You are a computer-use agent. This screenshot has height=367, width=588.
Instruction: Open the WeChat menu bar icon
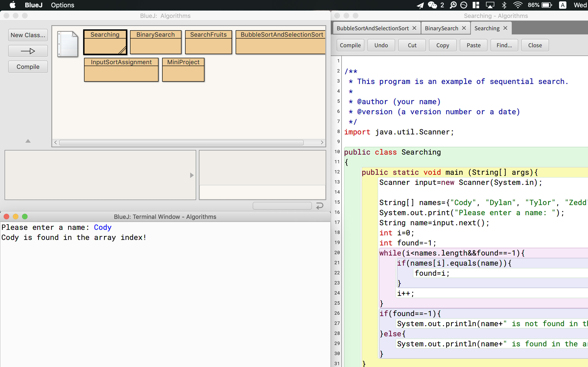coord(433,5)
